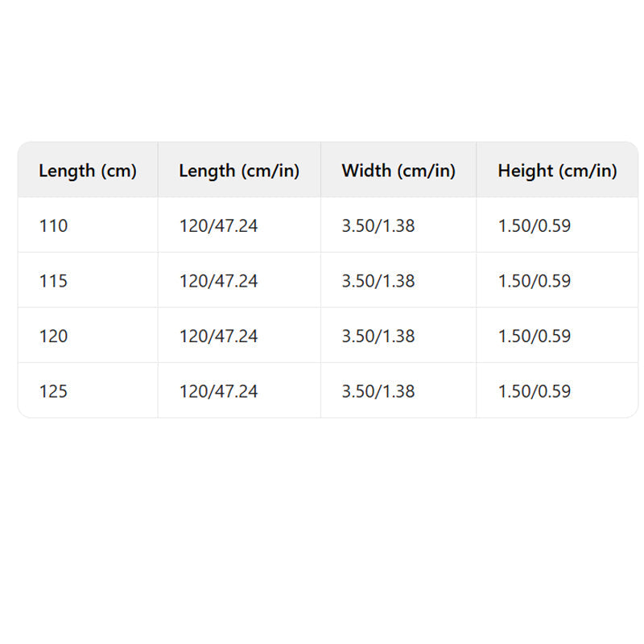Select the 125 length cell
The width and height of the screenshot is (644, 644).
[x=54, y=391]
